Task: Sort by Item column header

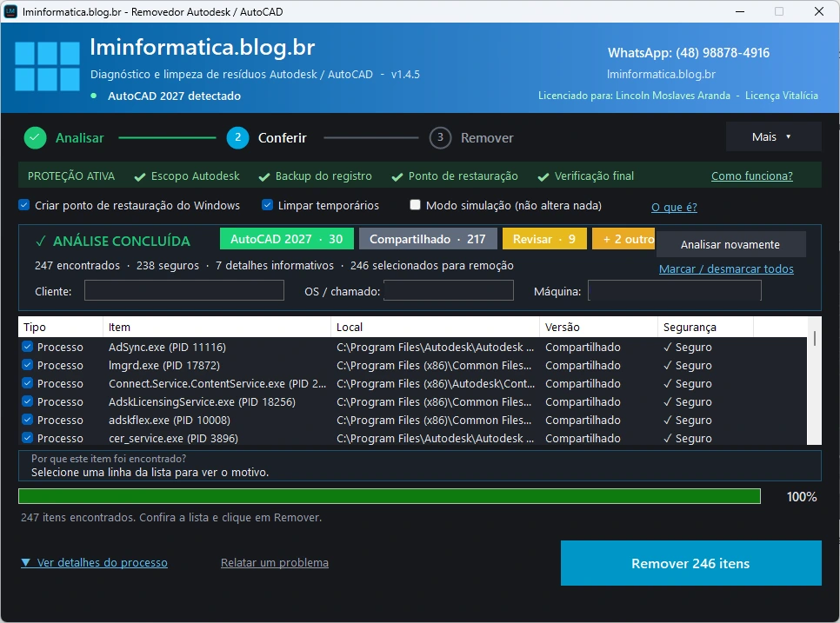Action: point(217,327)
